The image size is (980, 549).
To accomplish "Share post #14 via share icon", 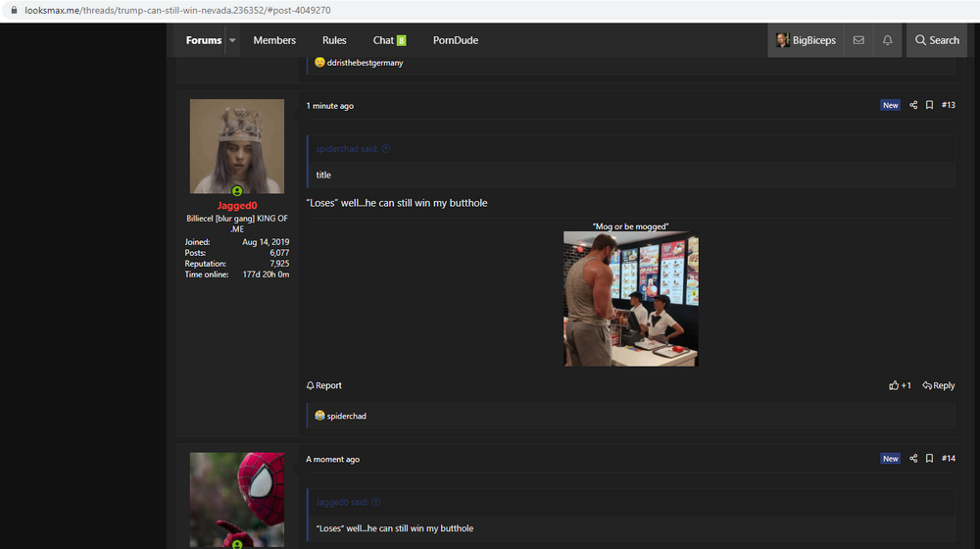I will 913,459.
